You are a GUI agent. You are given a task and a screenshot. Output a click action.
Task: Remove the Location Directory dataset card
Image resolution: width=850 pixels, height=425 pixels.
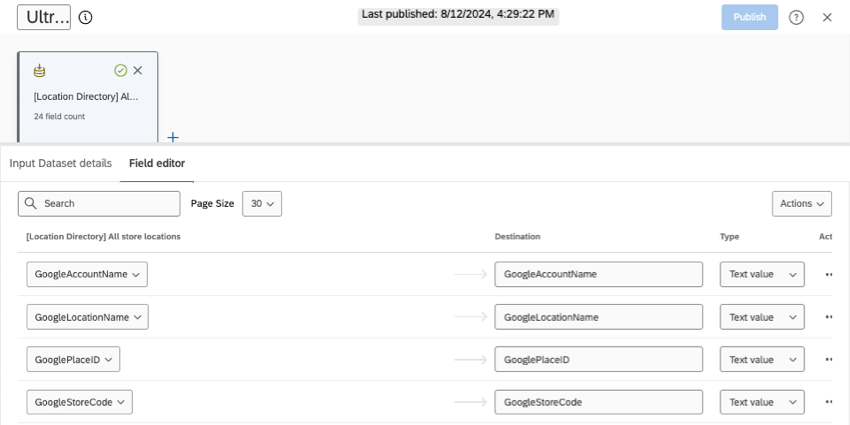pos(138,71)
